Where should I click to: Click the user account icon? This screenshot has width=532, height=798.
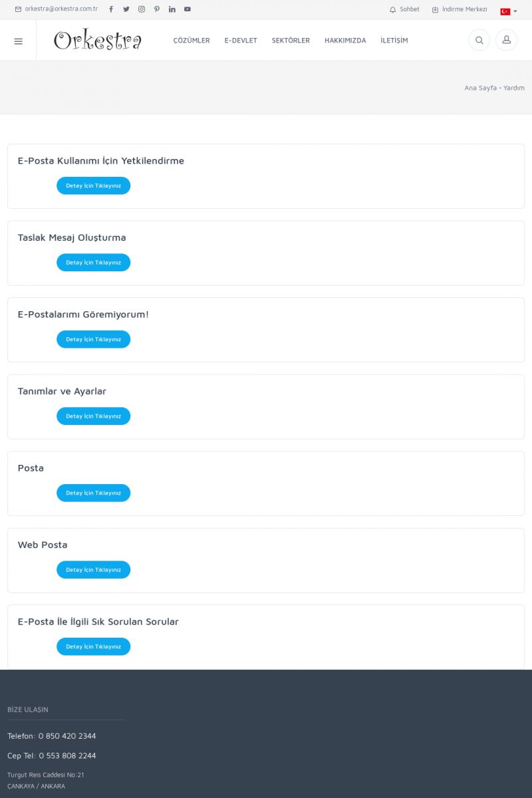[x=506, y=41]
